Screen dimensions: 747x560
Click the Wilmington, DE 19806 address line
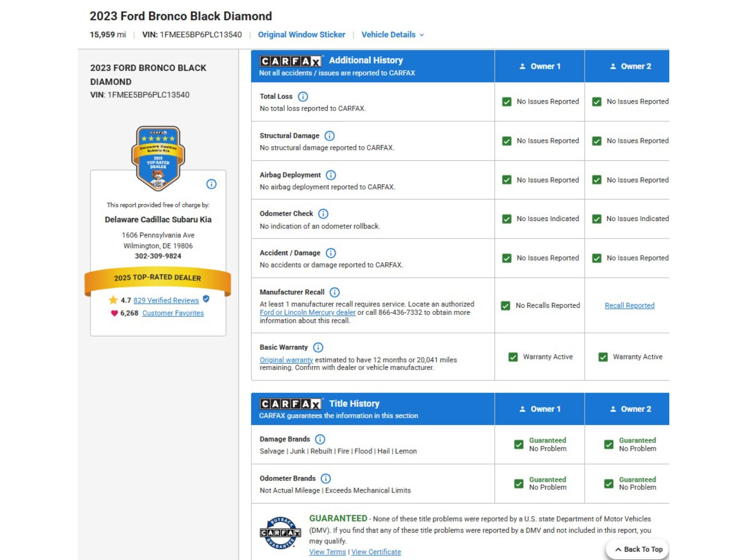(x=158, y=246)
